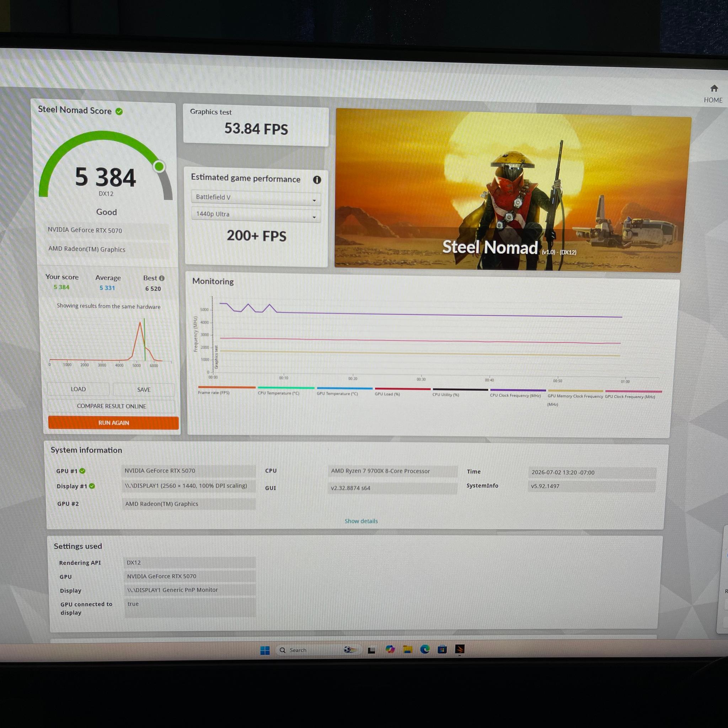Screen dimensions: 728x728
Task: Open the 1440p Ultra resolution dropdown
Action: pyautogui.click(x=256, y=214)
